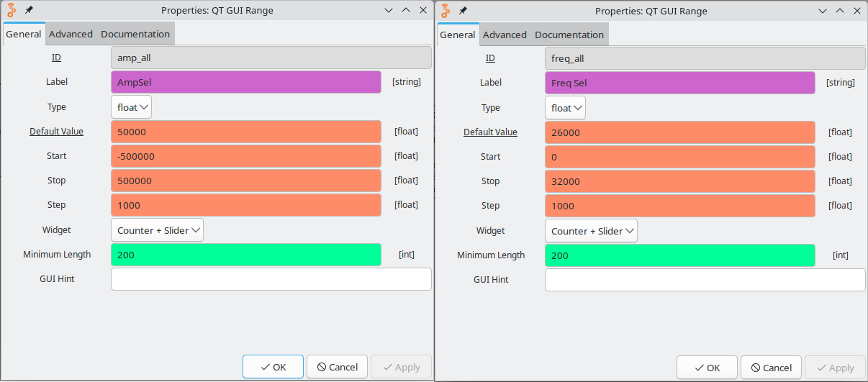
Task: Click Start field showing -500000
Action: (x=246, y=156)
